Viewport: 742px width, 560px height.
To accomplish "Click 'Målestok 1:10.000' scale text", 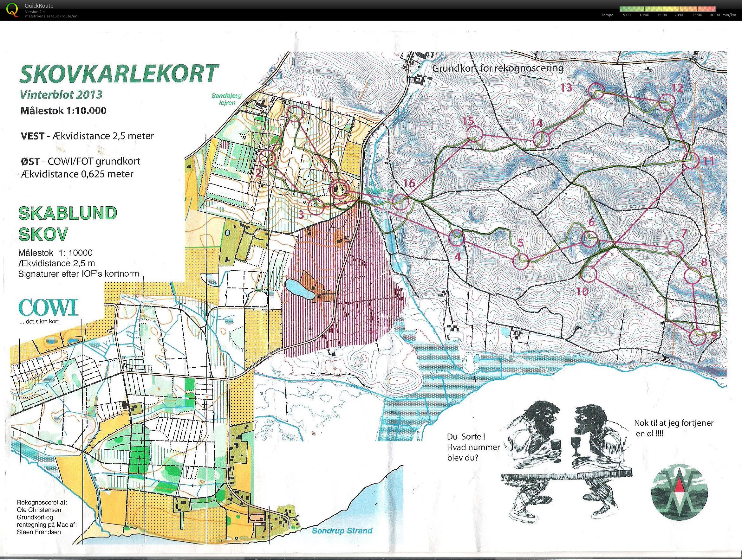I will point(63,111).
